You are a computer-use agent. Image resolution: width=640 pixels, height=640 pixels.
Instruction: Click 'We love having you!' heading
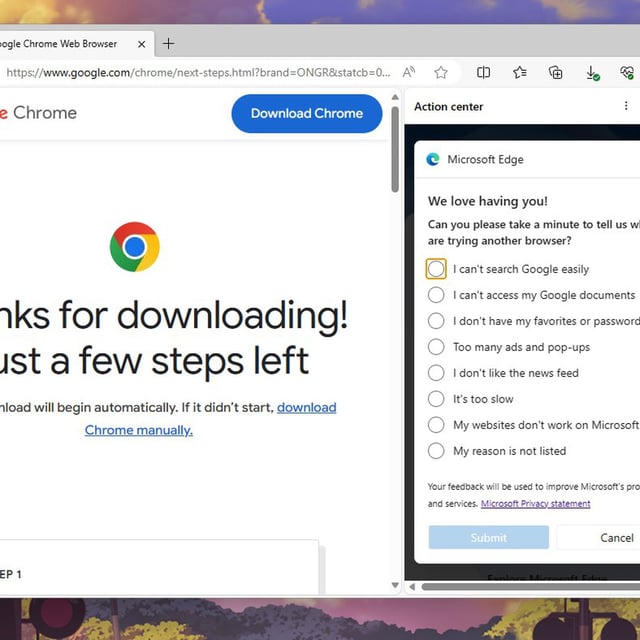tap(488, 201)
